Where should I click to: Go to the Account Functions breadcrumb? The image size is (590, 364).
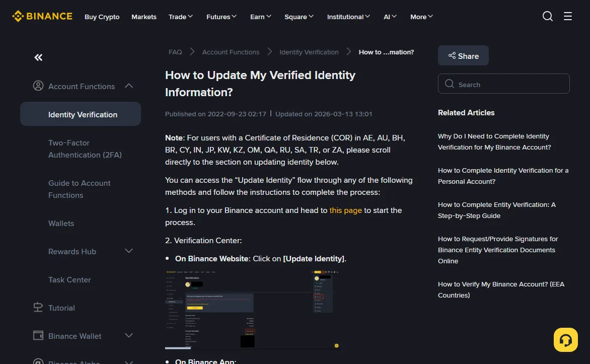pos(231,52)
